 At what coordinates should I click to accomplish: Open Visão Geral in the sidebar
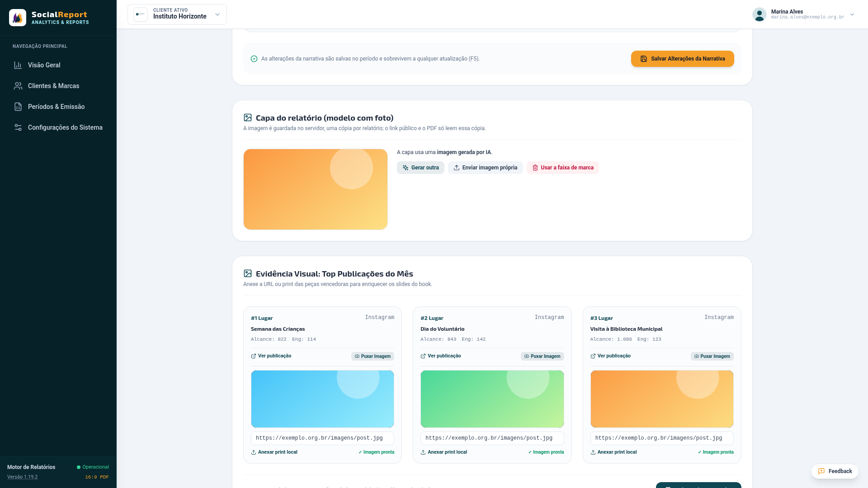[58, 65]
